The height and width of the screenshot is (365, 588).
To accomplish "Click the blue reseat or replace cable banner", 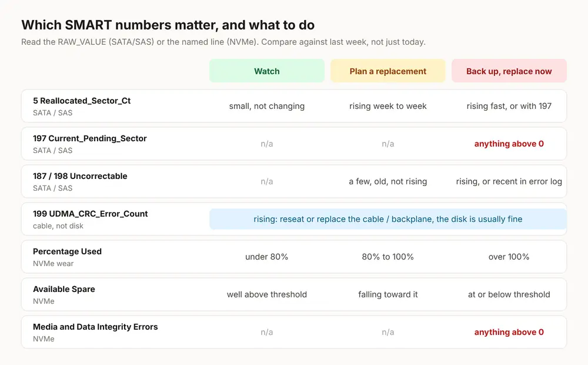I will [387, 219].
